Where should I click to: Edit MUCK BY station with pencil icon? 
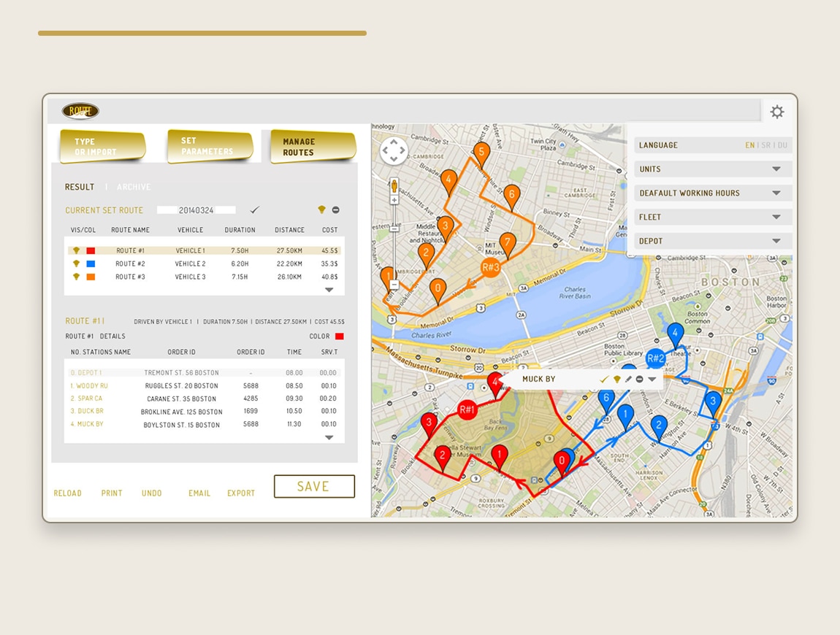tap(628, 379)
